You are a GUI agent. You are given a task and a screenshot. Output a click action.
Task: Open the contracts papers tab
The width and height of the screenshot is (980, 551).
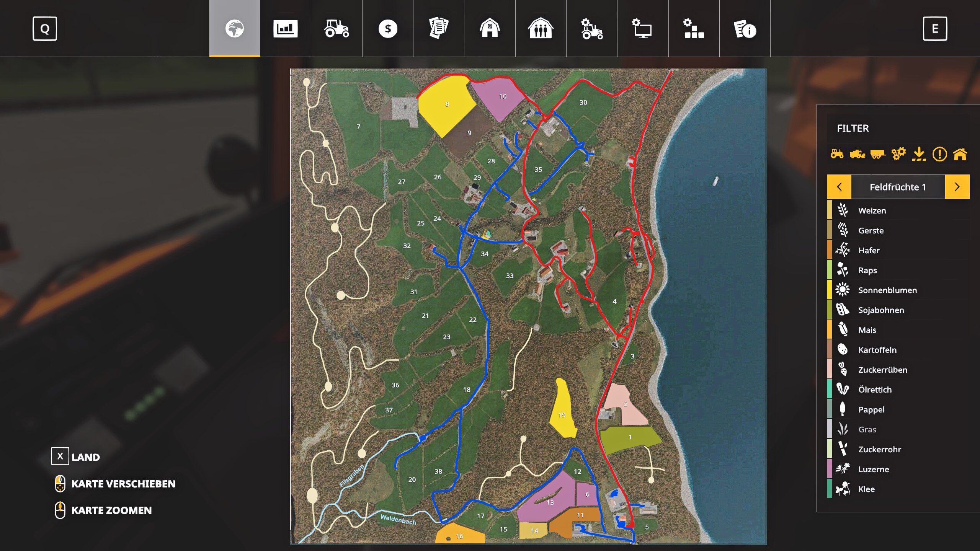click(x=438, y=29)
